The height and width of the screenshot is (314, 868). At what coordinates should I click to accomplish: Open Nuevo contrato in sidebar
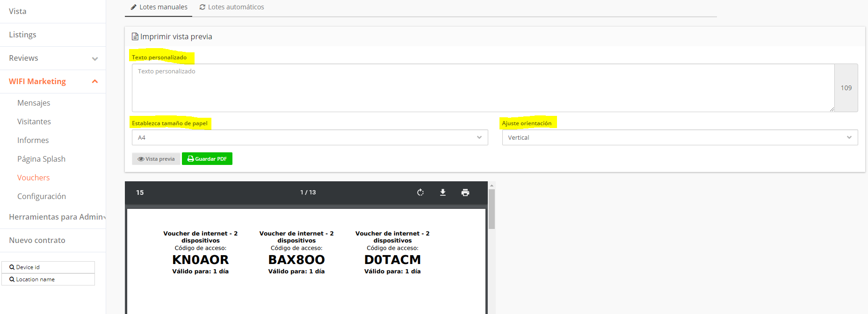pyautogui.click(x=37, y=240)
